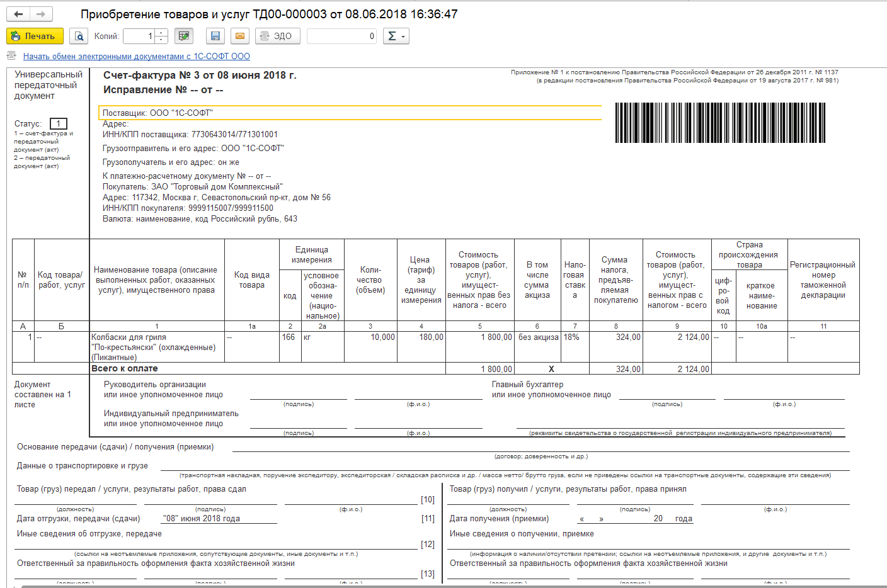This screenshot has width=887, height=588.
Task: Click the ИНН/КПП покупателя line
Action: [x=188, y=208]
